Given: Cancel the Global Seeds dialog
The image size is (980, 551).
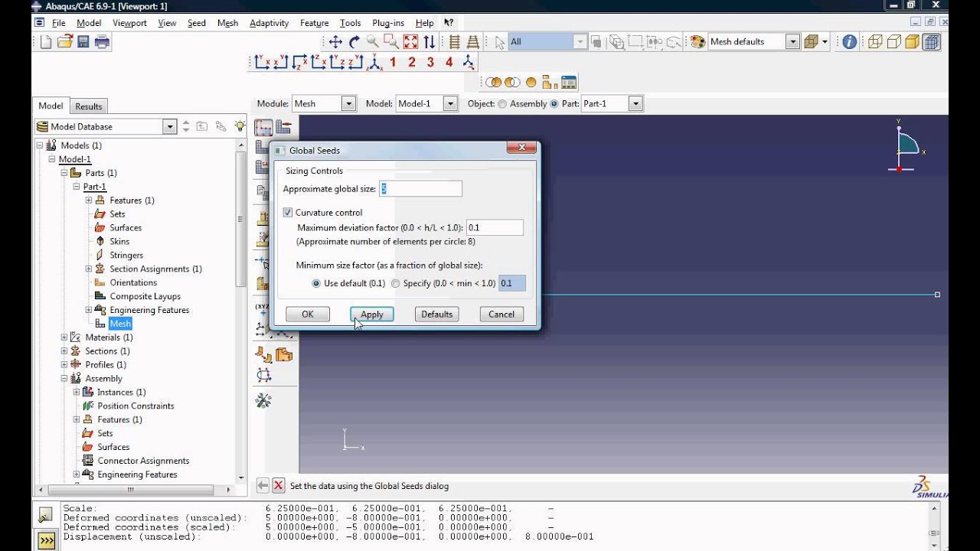Looking at the screenshot, I should pyautogui.click(x=501, y=315).
